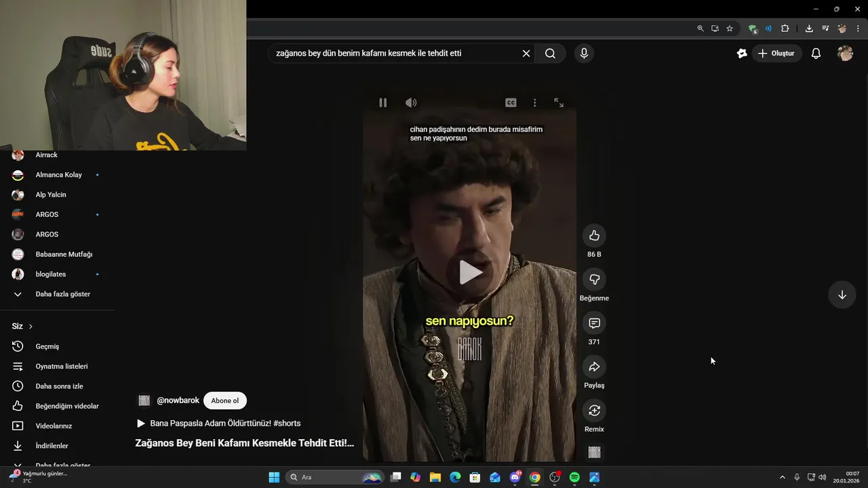This screenshot has width=868, height=488.
Task: Show hidden system tray icons
Action: click(782, 477)
